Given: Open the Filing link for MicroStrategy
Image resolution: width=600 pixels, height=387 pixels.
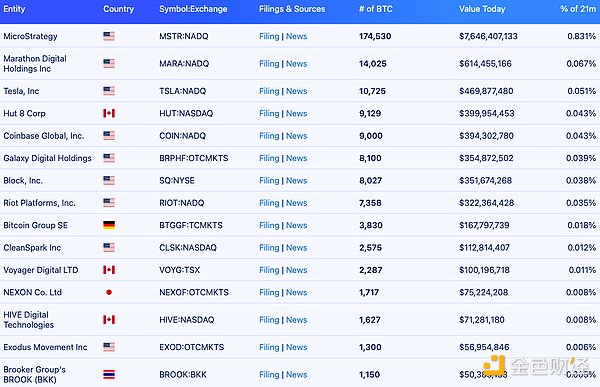Looking at the screenshot, I should tap(269, 36).
